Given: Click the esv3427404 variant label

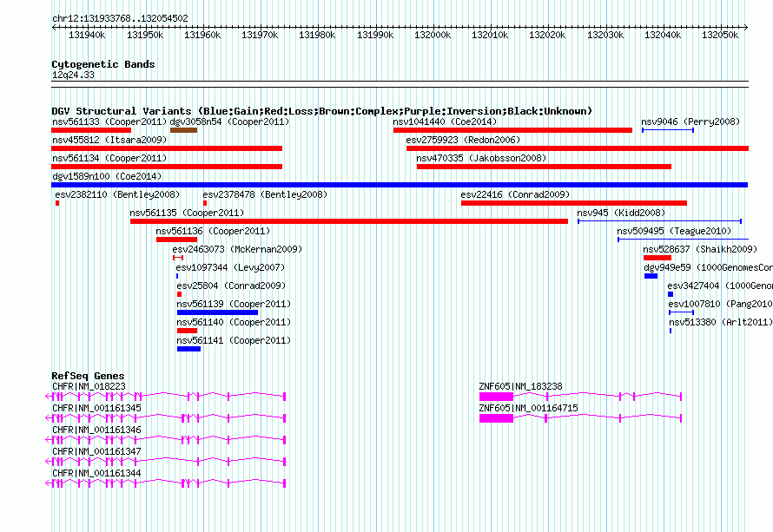Looking at the screenshot, I should [x=720, y=286].
